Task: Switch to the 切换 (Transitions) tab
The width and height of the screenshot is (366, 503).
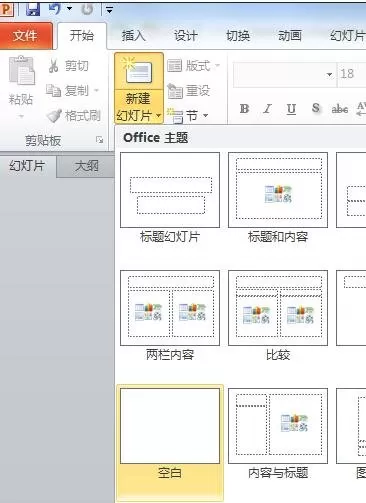Action: tap(238, 35)
